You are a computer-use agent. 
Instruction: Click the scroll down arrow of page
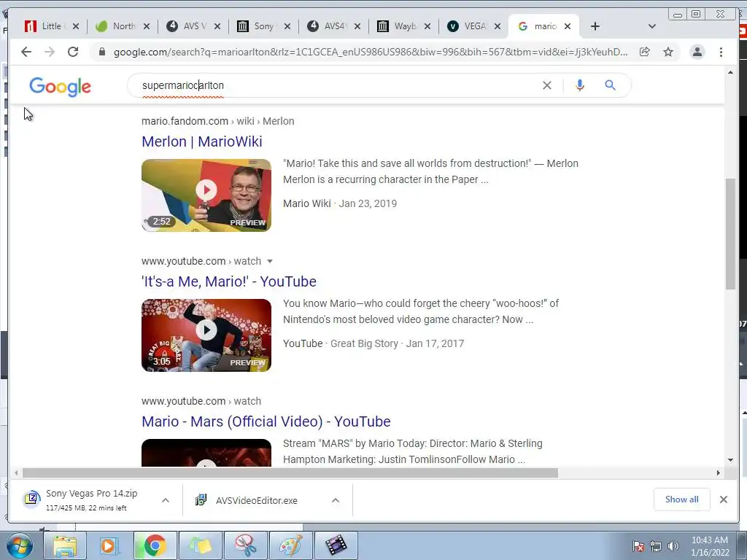[x=730, y=460]
